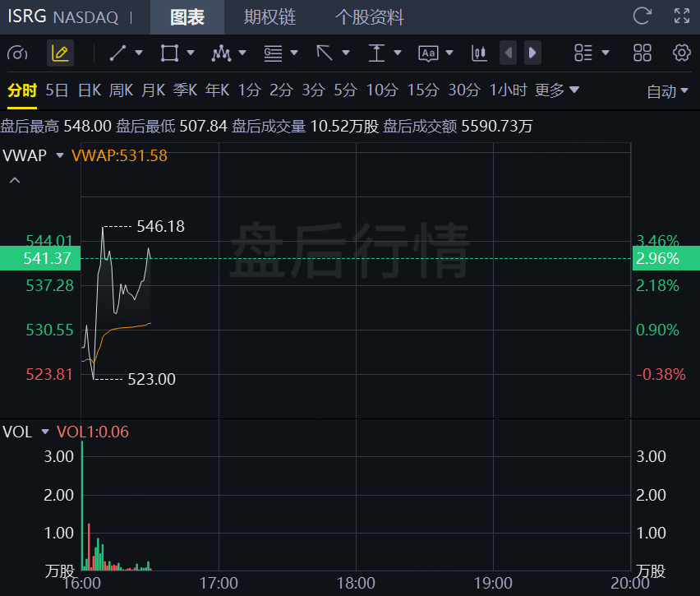Select the text annotation Aa tool
Screen dimensions: 700x596
[428, 53]
